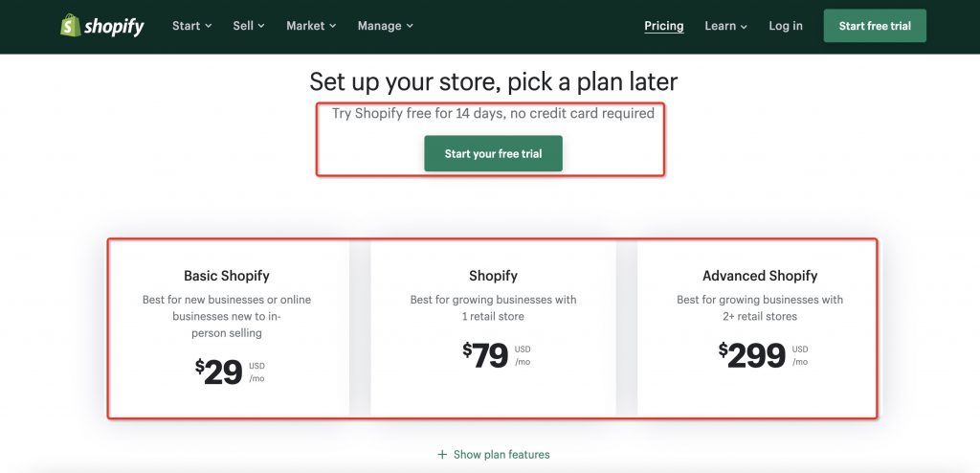Click the 'Set up your store' heading

[493, 82]
